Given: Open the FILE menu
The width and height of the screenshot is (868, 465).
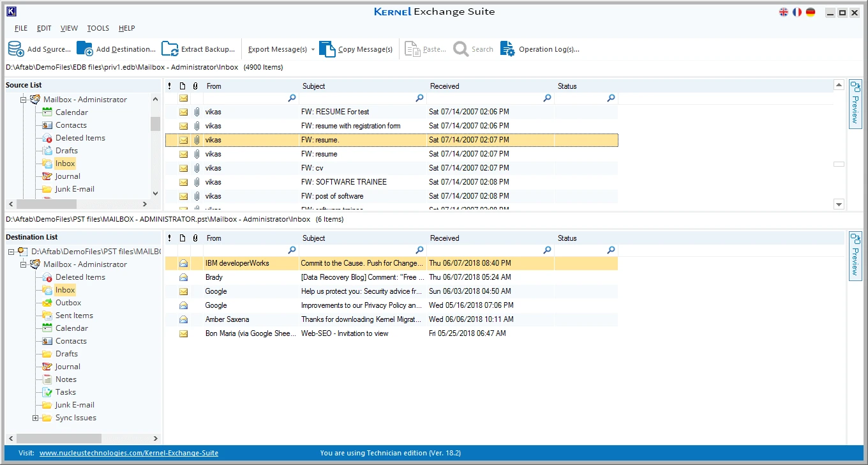Looking at the screenshot, I should tap(21, 28).
